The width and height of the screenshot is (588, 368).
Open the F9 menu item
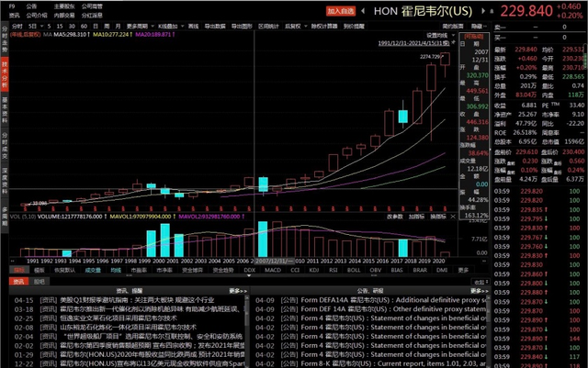click(12, 6)
